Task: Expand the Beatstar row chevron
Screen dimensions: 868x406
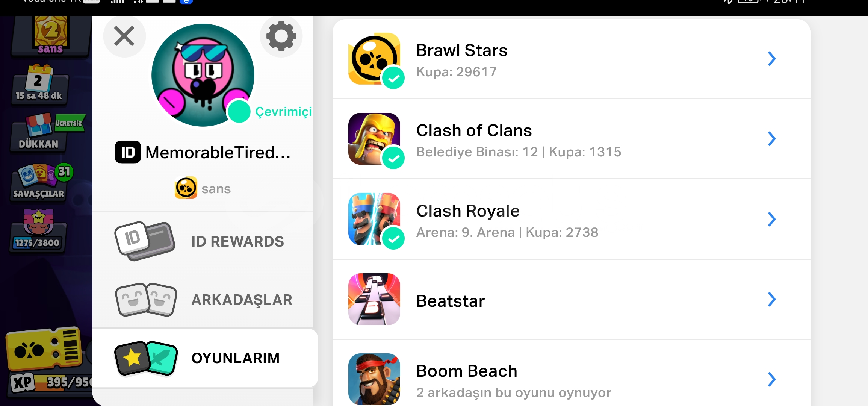Action: [771, 299]
